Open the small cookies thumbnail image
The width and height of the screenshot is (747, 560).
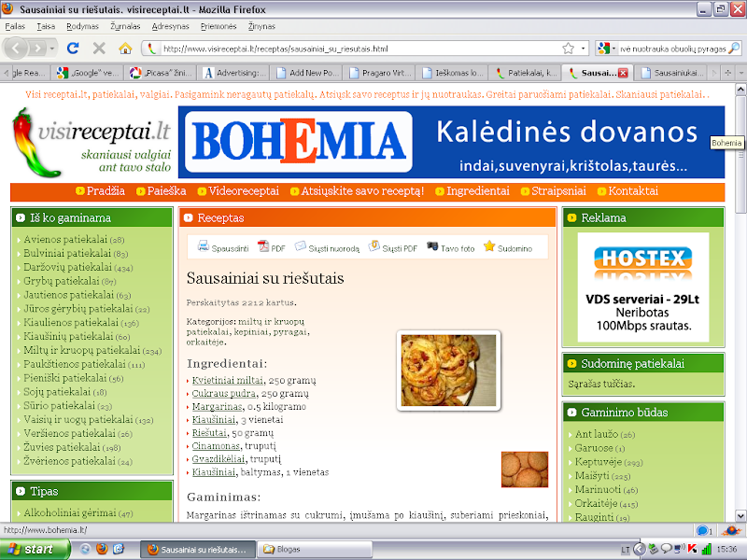click(525, 469)
